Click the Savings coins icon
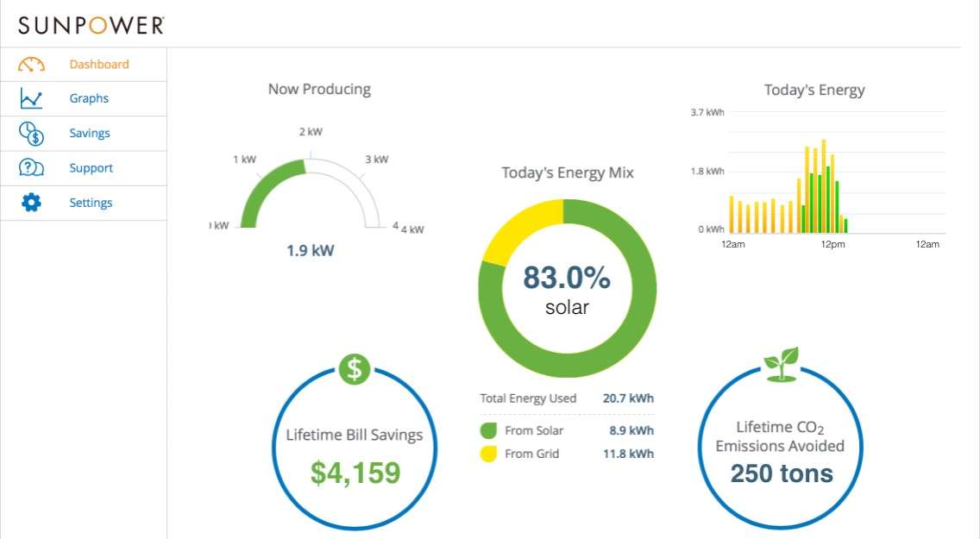The width and height of the screenshot is (980, 539). [x=31, y=134]
